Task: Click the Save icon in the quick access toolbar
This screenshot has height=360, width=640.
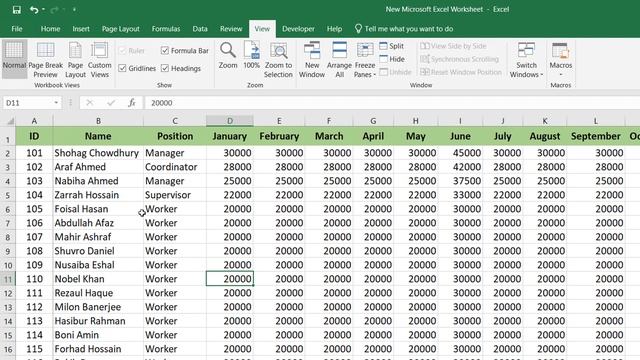Action: [x=16, y=10]
